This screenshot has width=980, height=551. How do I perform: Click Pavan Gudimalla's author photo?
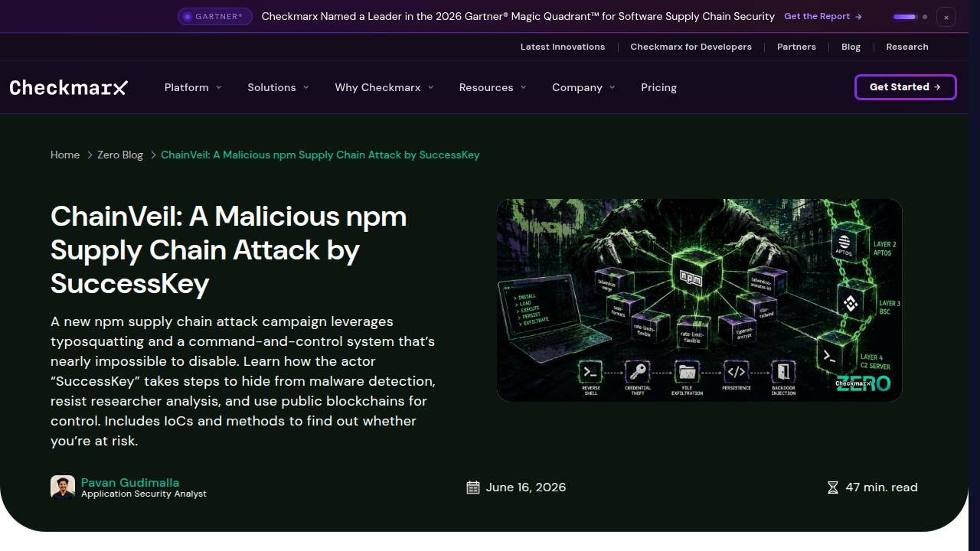(63, 487)
